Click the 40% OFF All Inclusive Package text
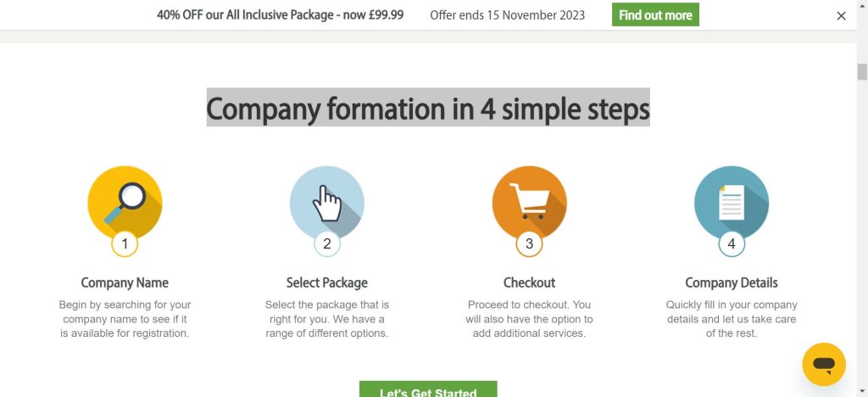Screen dimensions: 868x397 click(280, 15)
